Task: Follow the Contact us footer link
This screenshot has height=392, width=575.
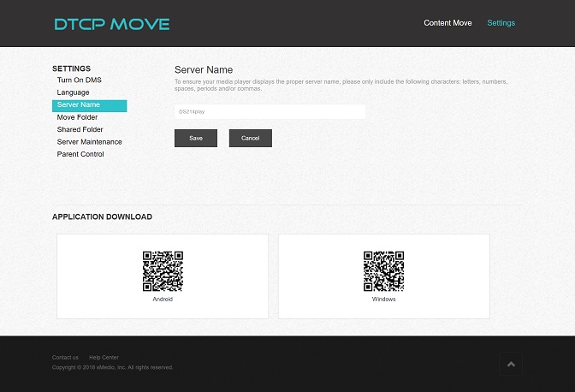Action: pyautogui.click(x=65, y=357)
